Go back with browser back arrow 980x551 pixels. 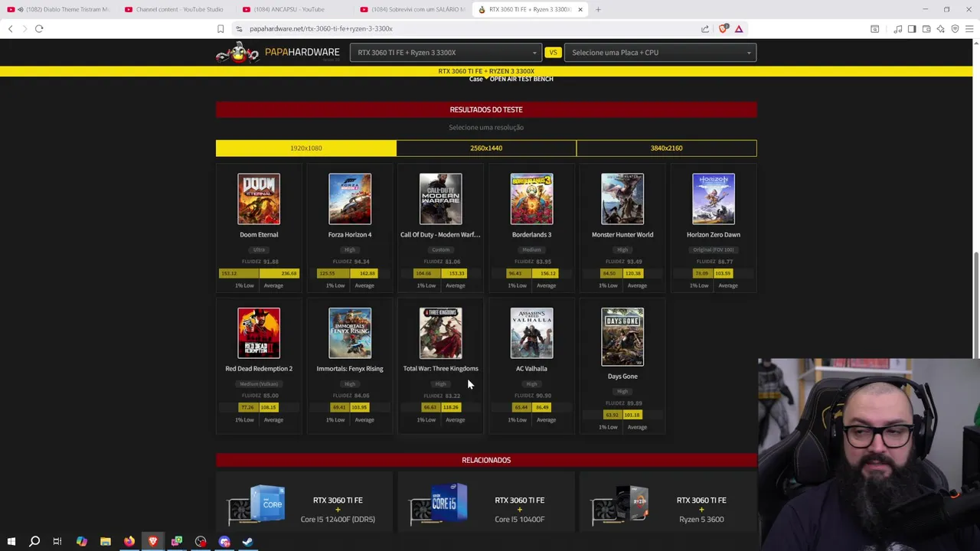(10, 28)
